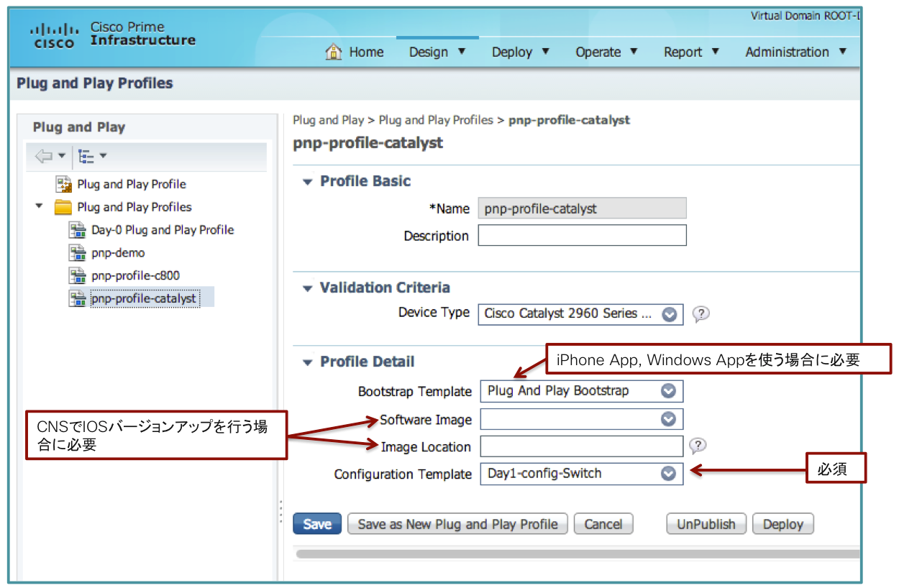
Task: Open the Administration menu
Action: pyautogui.click(x=794, y=52)
